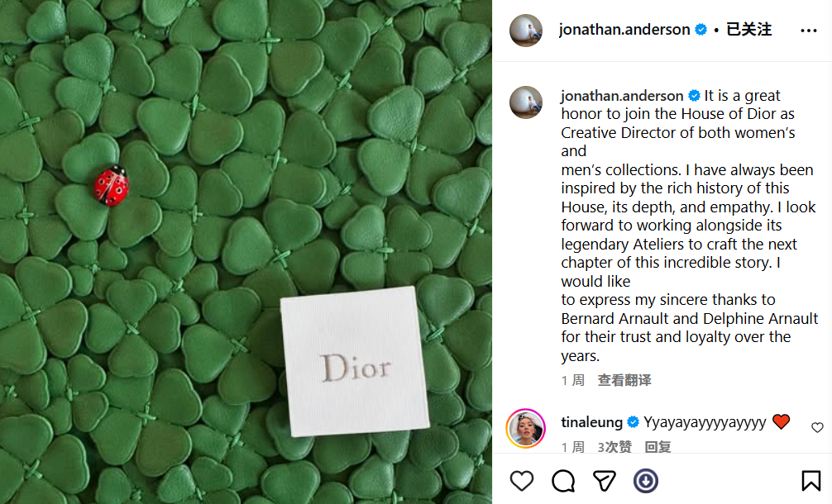View tinaleung's story avatar
This screenshot has width=832, height=504.
526,428
